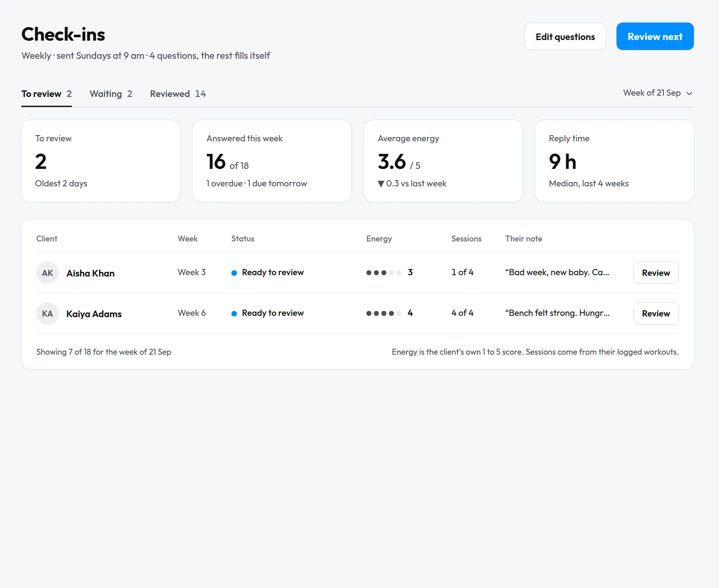Click the "4 of 4" sessions cell

(462, 313)
